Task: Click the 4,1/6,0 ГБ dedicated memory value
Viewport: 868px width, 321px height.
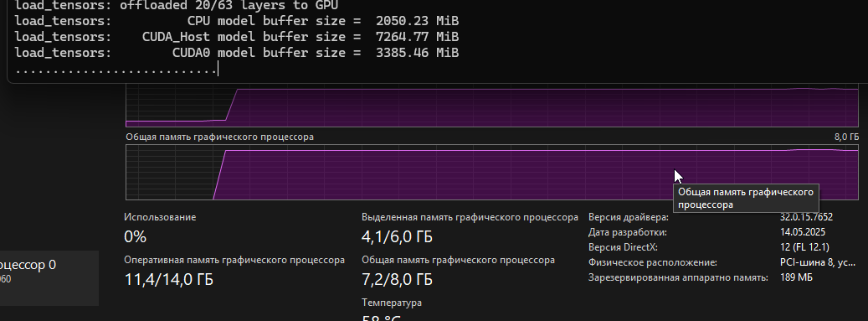Action: pyautogui.click(x=397, y=236)
